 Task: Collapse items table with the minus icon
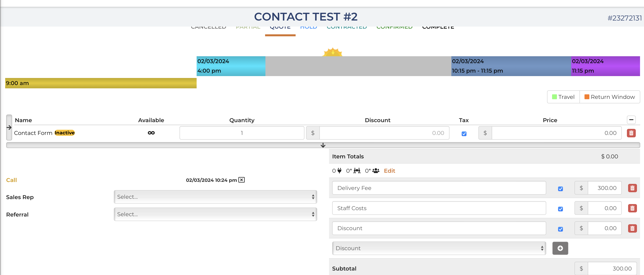click(x=631, y=120)
